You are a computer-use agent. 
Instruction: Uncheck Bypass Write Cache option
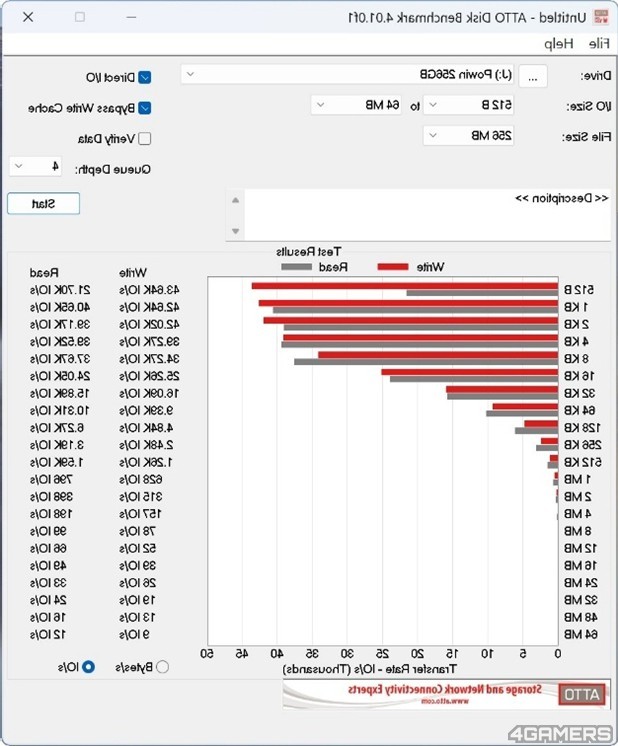[x=145, y=108]
